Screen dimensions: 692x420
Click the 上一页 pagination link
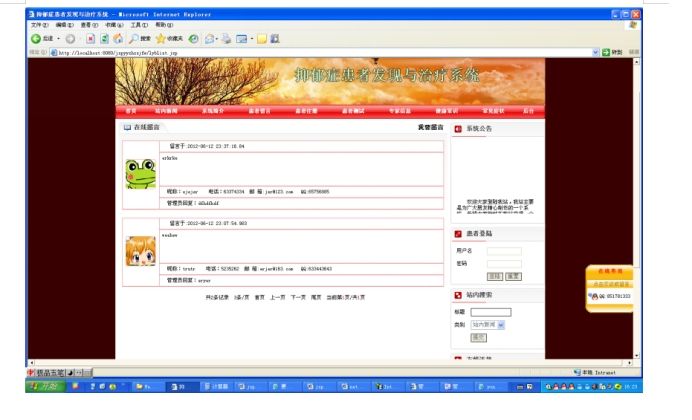click(x=278, y=298)
